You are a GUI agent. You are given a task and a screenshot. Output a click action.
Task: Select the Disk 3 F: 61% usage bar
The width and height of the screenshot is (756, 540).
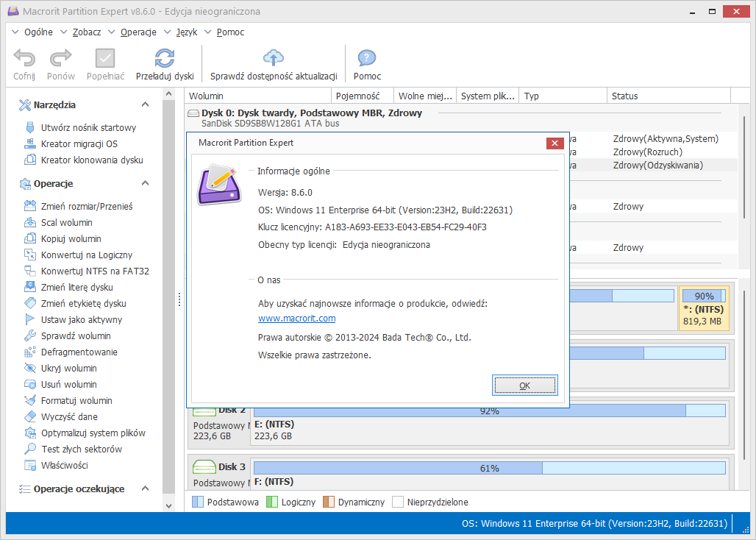click(x=489, y=468)
